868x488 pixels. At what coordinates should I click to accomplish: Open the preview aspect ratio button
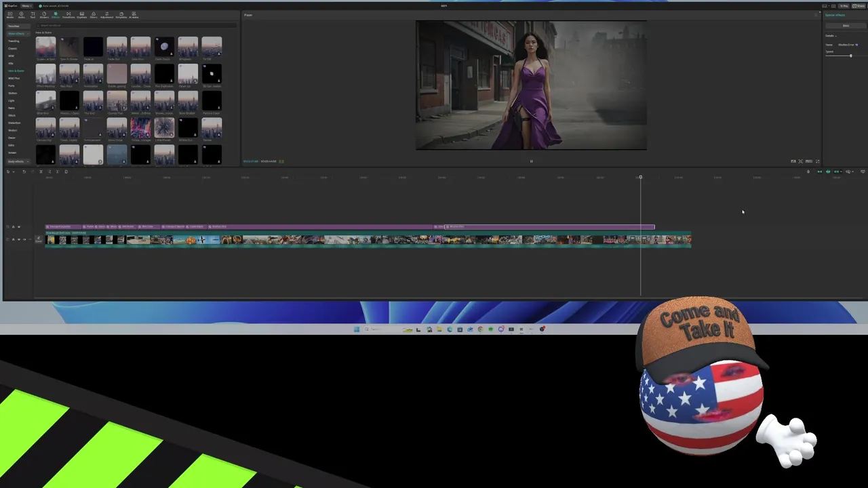[x=809, y=161]
